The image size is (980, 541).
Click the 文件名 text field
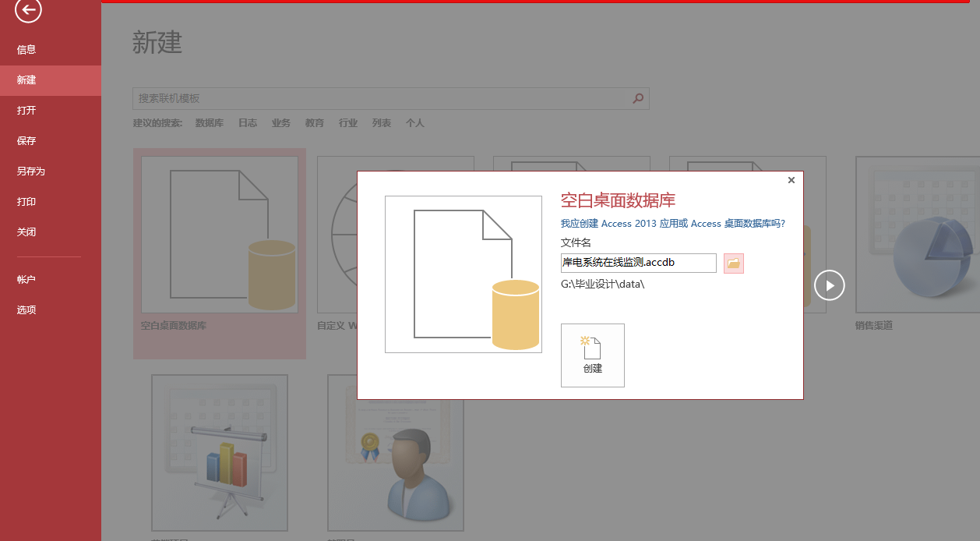point(639,263)
